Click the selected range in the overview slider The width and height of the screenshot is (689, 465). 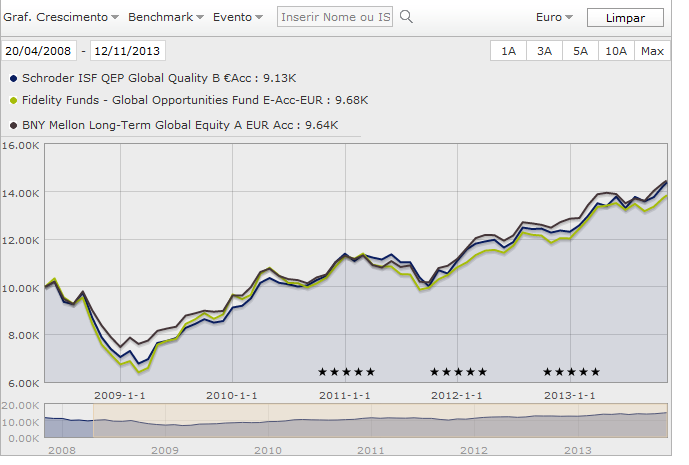pos(380,420)
